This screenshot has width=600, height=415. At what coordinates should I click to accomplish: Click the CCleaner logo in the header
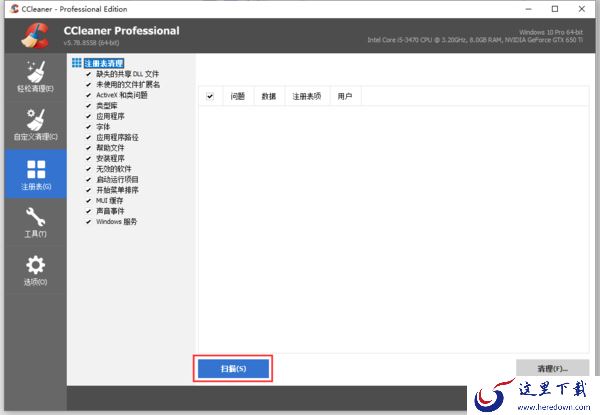(x=35, y=36)
